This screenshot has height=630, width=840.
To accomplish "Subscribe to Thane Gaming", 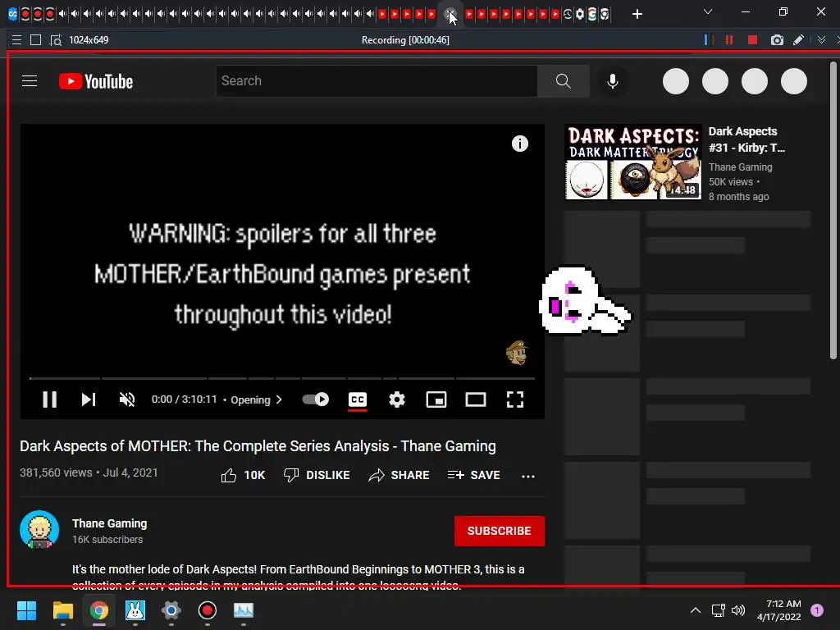I will [x=500, y=531].
